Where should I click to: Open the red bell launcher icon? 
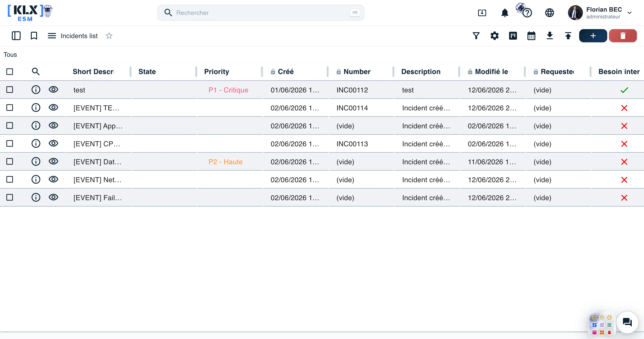click(x=609, y=332)
